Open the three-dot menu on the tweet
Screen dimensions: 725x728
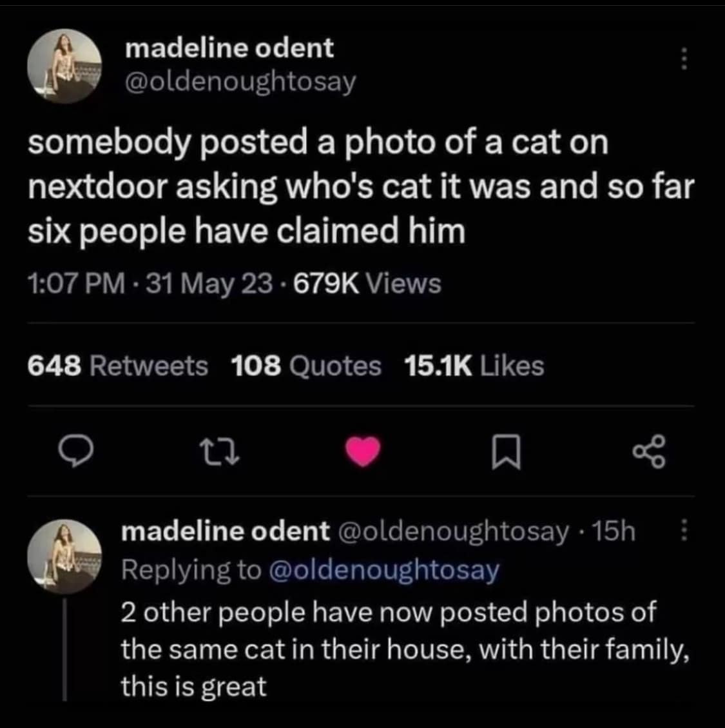(x=684, y=59)
